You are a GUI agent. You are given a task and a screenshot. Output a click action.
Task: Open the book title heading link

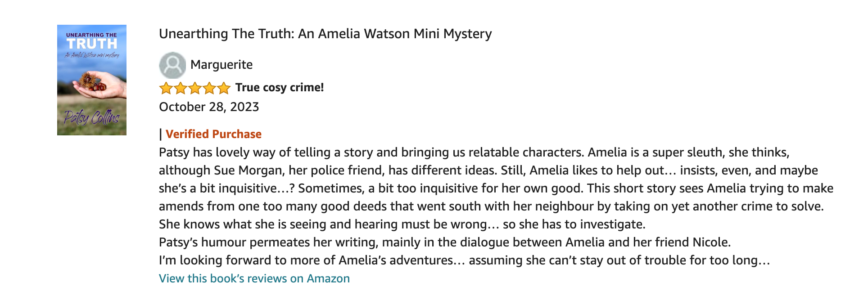pos(325,34)
